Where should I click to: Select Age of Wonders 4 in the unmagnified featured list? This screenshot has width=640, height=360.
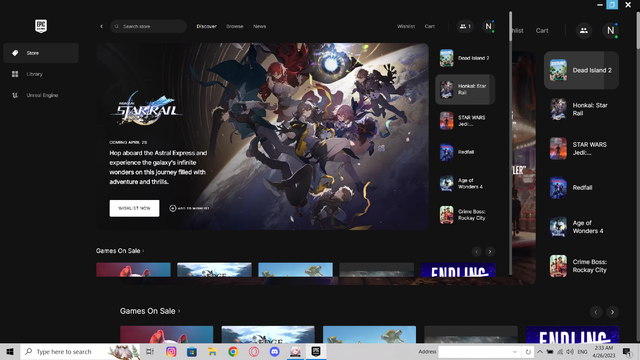click(x=465, y=184)
